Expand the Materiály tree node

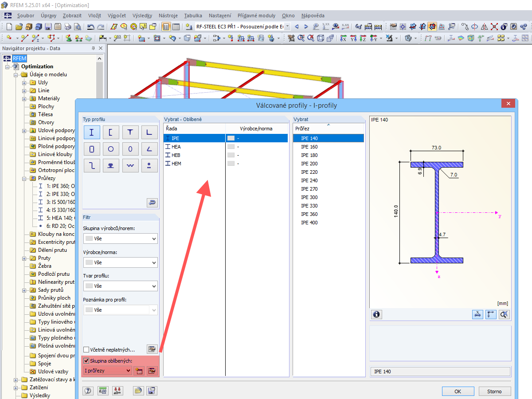tap(25, 98)
